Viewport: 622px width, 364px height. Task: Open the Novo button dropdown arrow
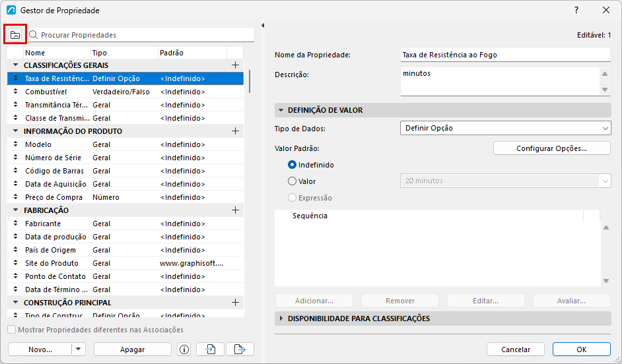(x=79, y=349)
